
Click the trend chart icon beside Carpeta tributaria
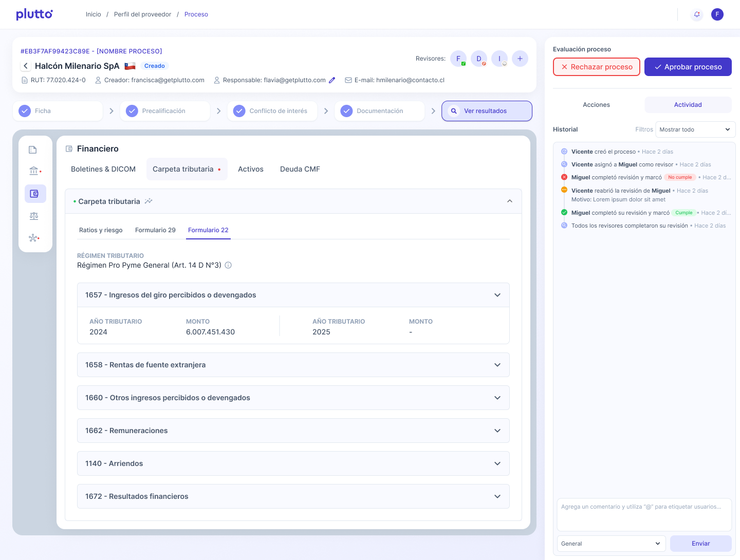coord(149,201)
